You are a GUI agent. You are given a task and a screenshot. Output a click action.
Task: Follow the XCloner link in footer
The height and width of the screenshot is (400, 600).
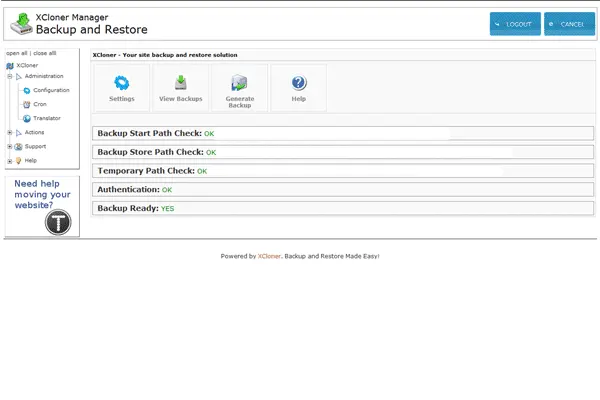tap(269, 256)
